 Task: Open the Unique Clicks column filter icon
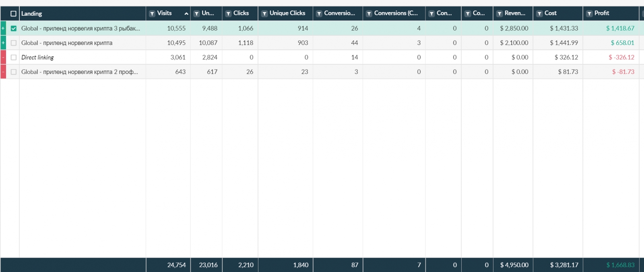point(264,14)
